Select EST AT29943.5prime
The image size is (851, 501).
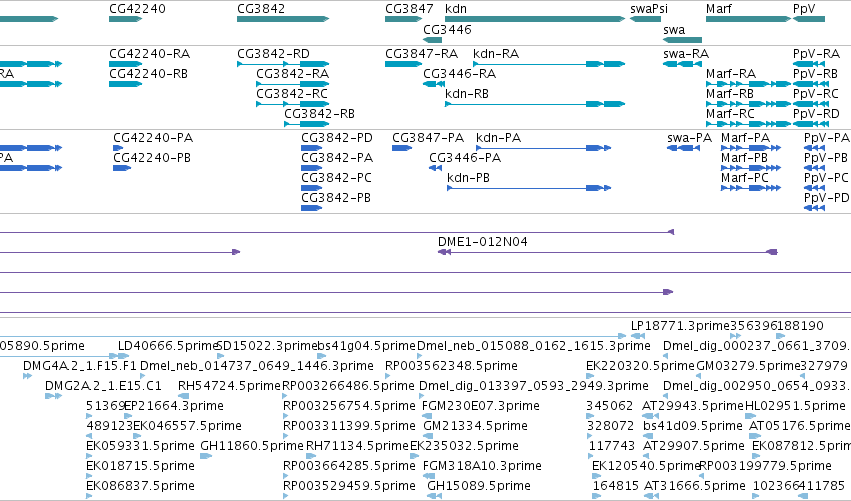click(693, 406)
